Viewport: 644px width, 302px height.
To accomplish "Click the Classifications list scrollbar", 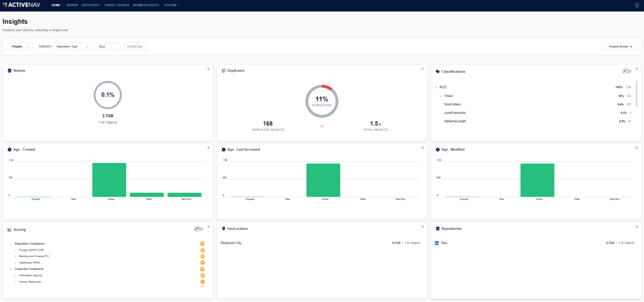I will [x=636, y=94].
